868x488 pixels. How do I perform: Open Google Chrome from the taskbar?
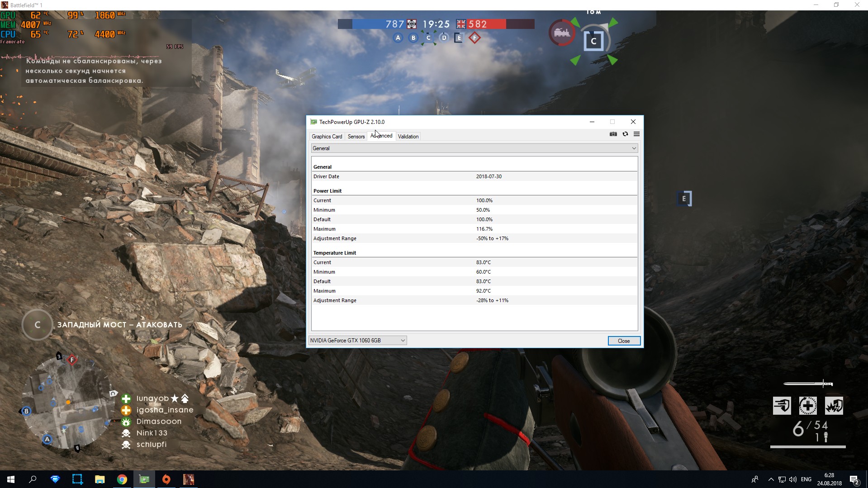(122, 479)
